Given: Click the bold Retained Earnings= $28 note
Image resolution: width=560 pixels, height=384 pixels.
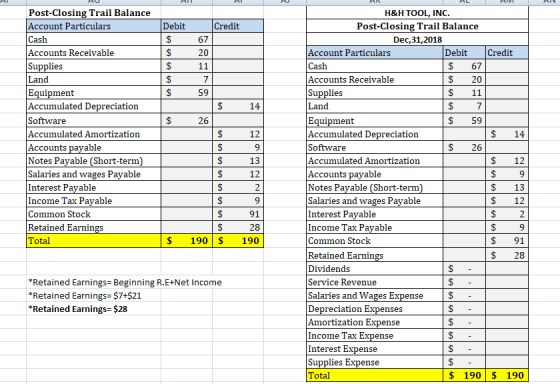Looking at the screenshot, I should click(78, 309).
